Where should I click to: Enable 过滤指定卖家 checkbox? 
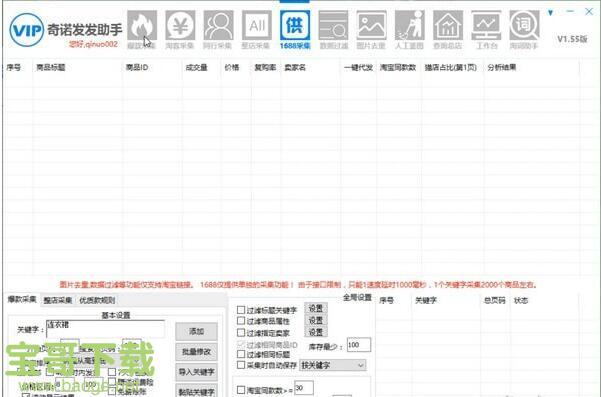click(241, 332)
